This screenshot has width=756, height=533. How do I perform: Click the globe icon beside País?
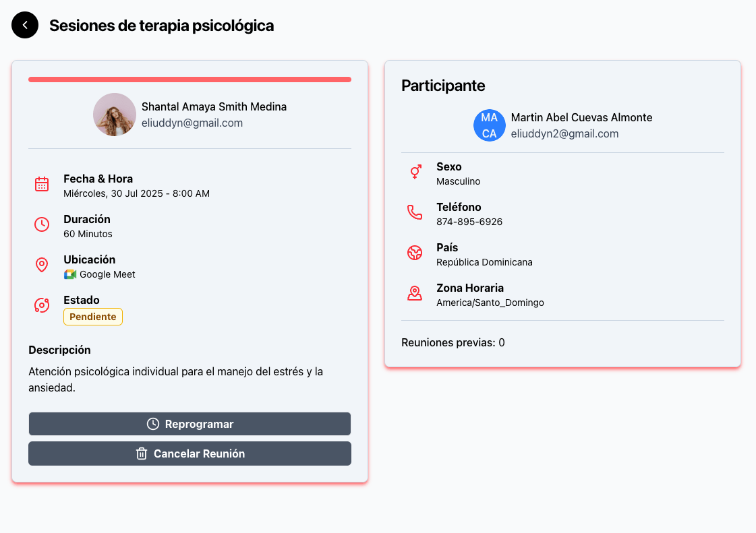[415, 253]
